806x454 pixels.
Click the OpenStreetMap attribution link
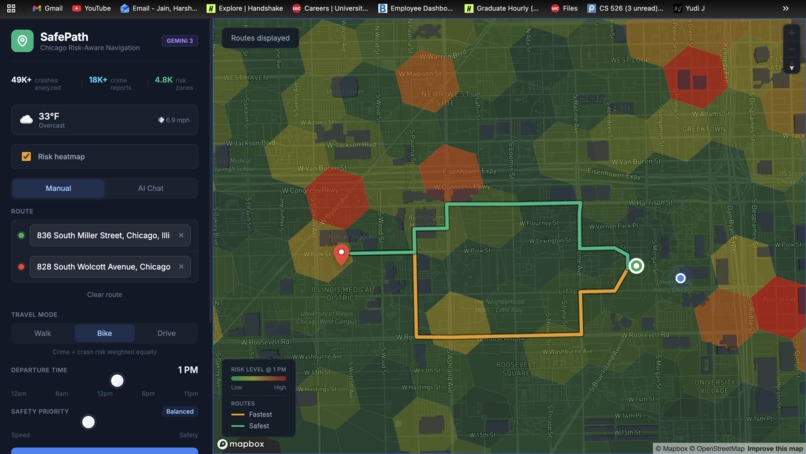coord(717,448)
